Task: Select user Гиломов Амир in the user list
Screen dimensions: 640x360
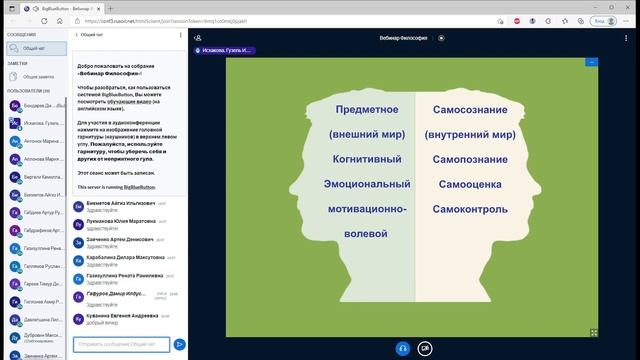Action: pyautogui.click(x=37, y=302)
